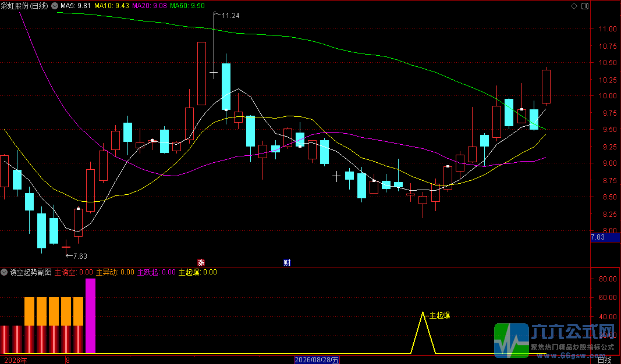
Task: Click the 主跃起: 0.00 readout
Action: (x=157, y=272)
